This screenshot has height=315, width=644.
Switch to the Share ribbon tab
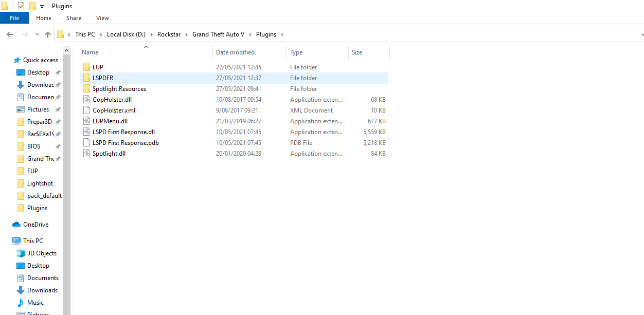click(74, 18)
